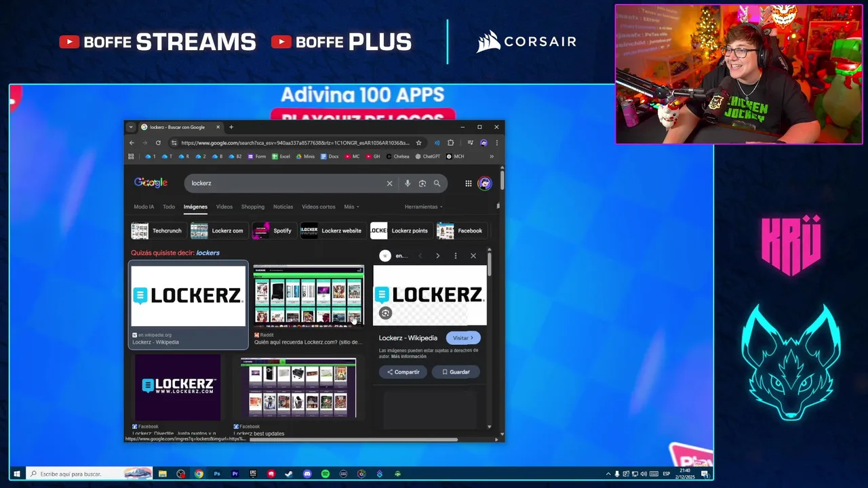868x488 pixels.
Task: Click the Visitar button
Action: point(463,338)
